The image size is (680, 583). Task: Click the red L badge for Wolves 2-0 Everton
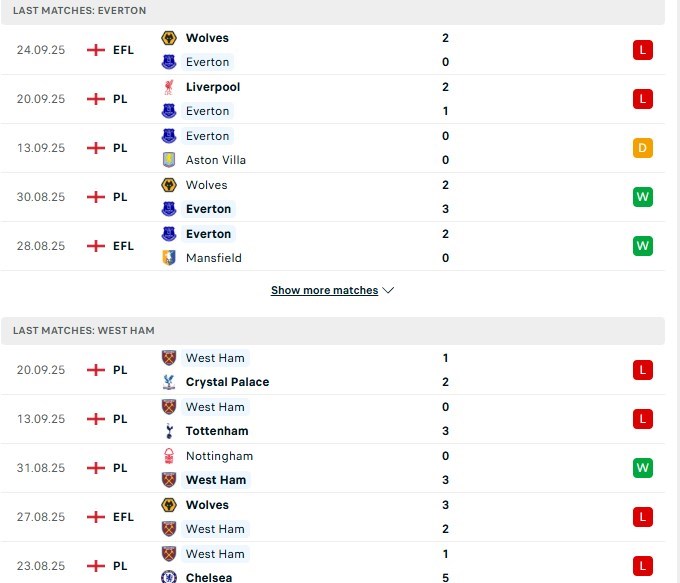[643, 50]
